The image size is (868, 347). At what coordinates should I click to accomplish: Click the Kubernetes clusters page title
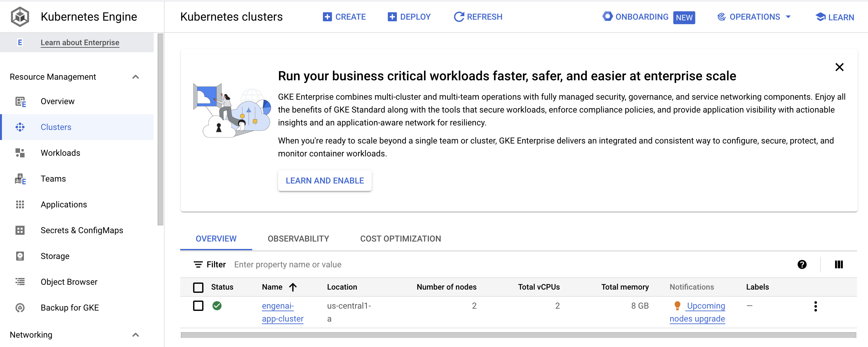pos(231,17)
